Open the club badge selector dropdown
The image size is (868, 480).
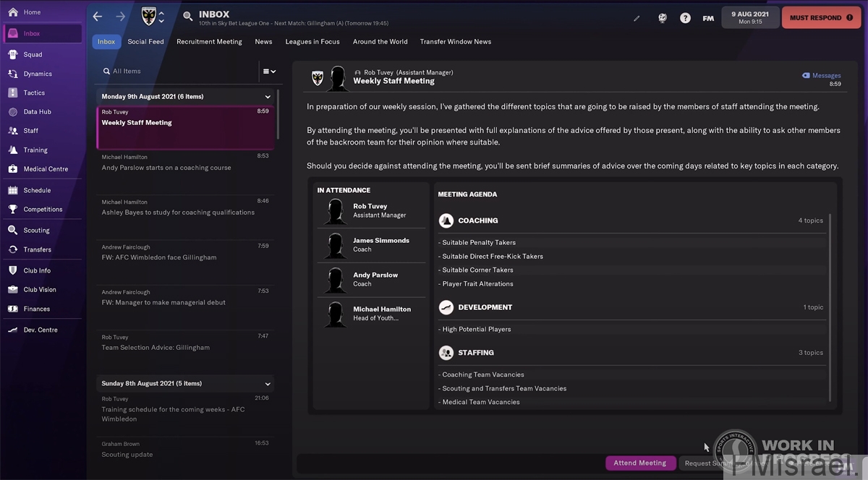pyautogui.click(x=161, y=17)
